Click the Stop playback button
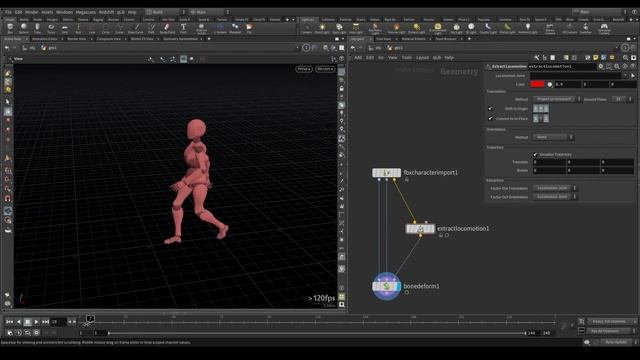This screenshot has height=360, width=640. point(27,322)
